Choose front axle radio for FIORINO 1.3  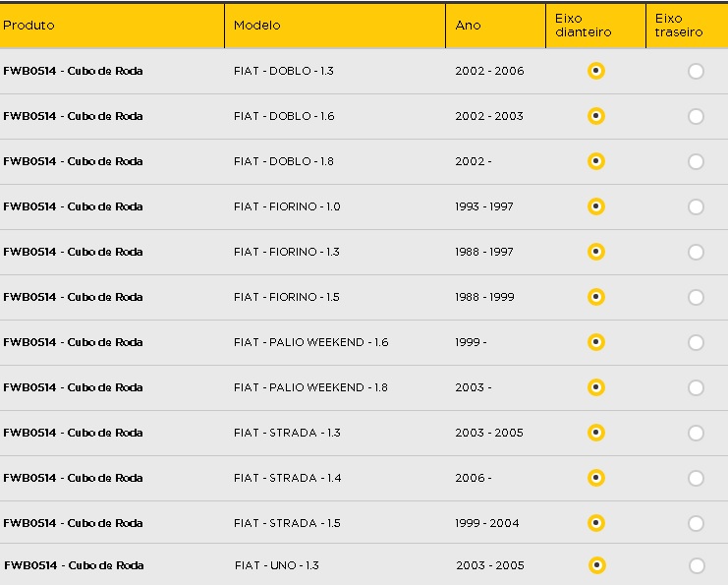pos(596,252)
